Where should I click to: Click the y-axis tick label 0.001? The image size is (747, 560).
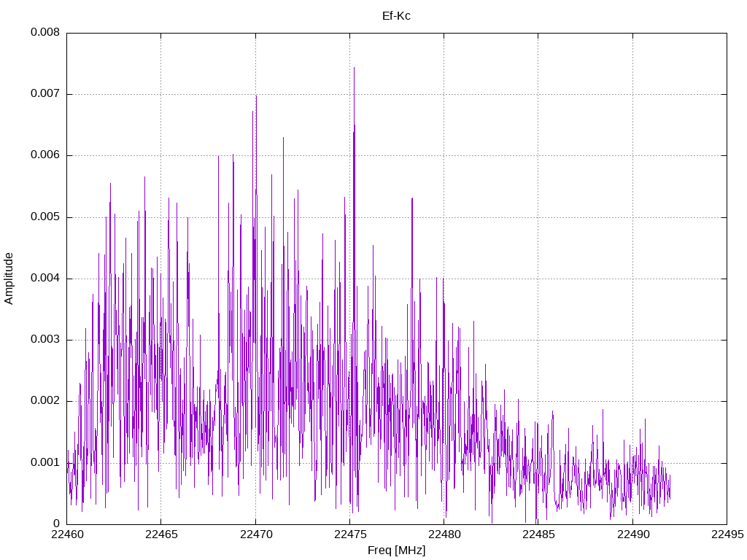pos(45,462)
